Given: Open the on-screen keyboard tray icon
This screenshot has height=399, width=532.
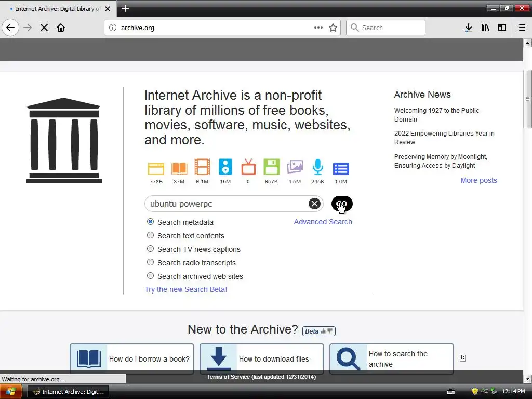Looking at the screenshot, I should coord(451,392).
